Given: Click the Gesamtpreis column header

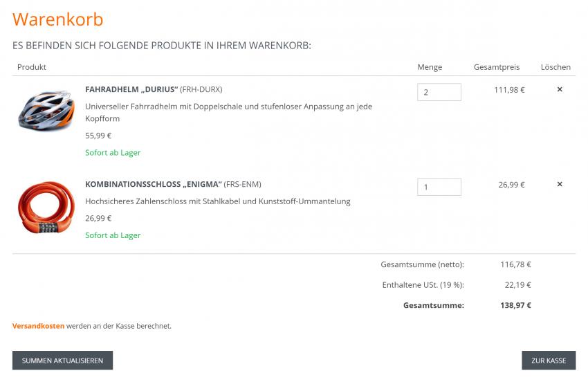Looking at the screenshot, I should coord(496,67).
